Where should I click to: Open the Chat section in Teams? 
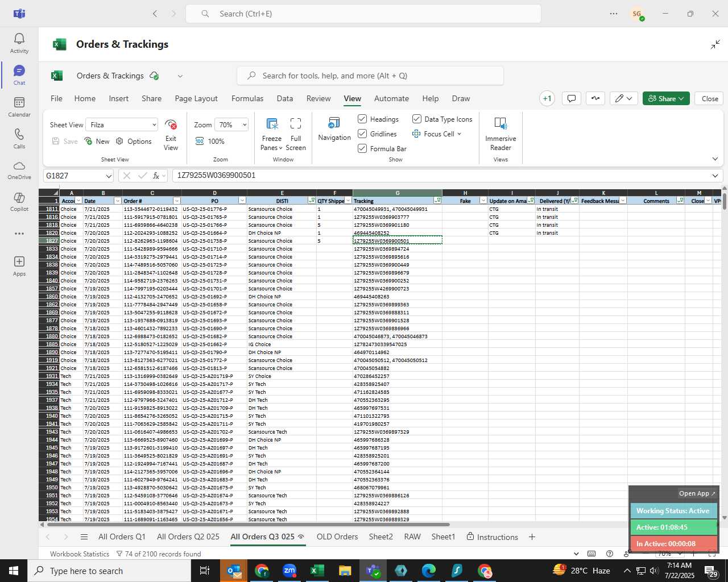[19, 75]
